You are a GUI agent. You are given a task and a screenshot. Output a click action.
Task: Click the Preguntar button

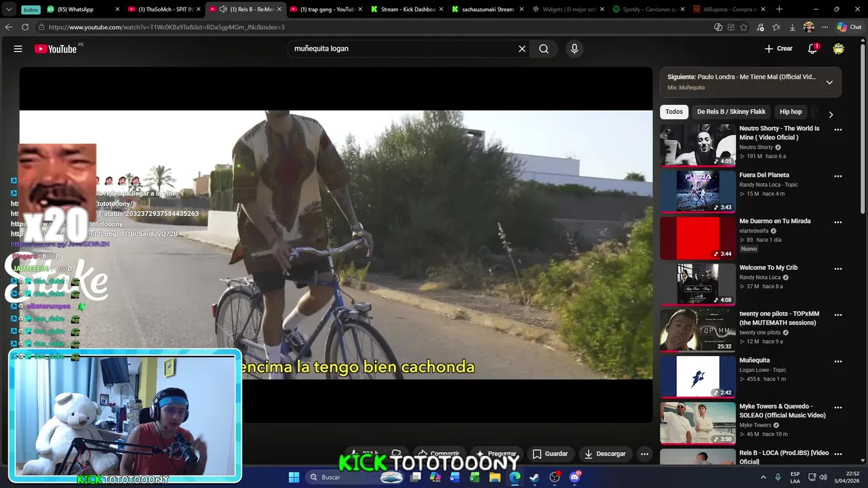pos(496,454)
